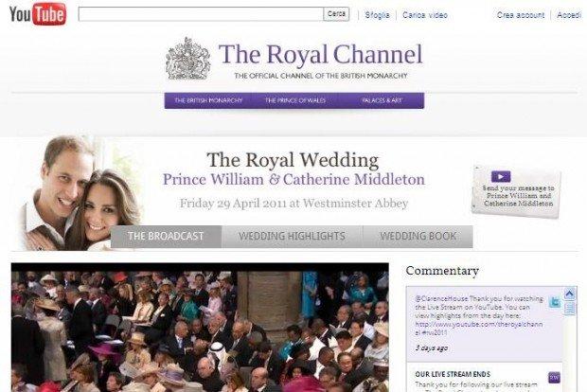Open the Carica video link

[425, 15]
